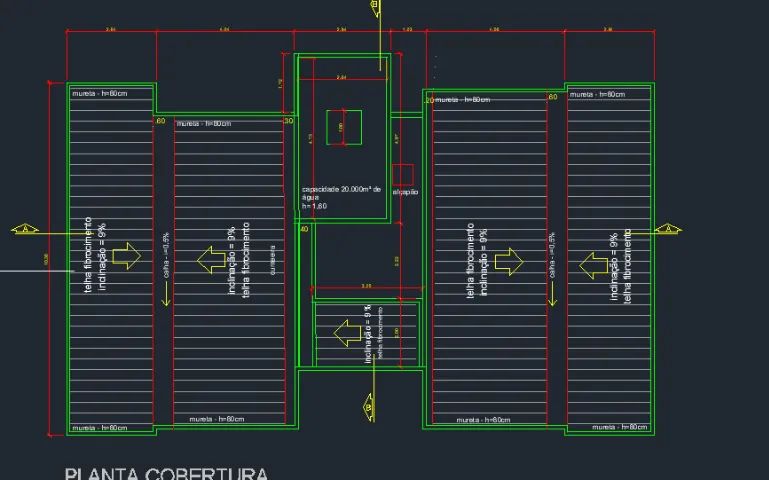Select 'telha fibrocimento' text on rightmost roof panel

(x=627, y=266)
